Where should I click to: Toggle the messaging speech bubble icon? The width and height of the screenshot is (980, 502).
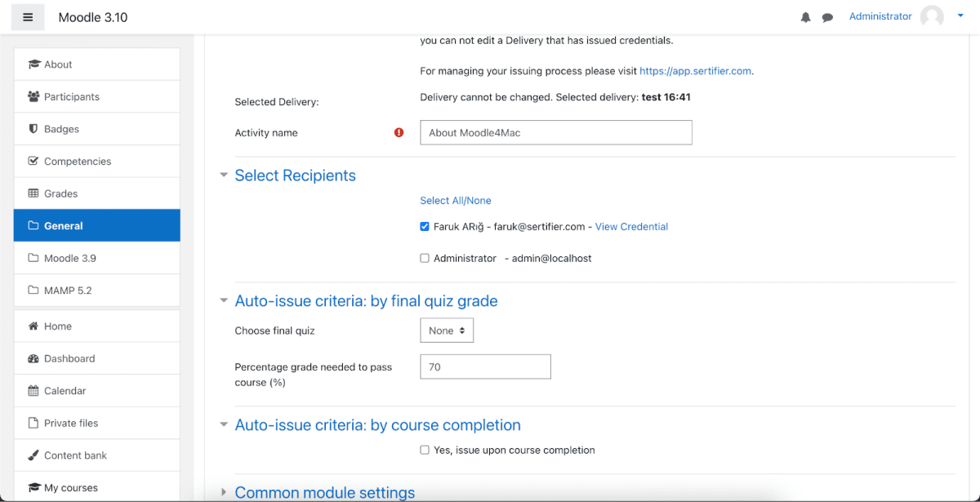pyautogui.click(x=827, y=17)
